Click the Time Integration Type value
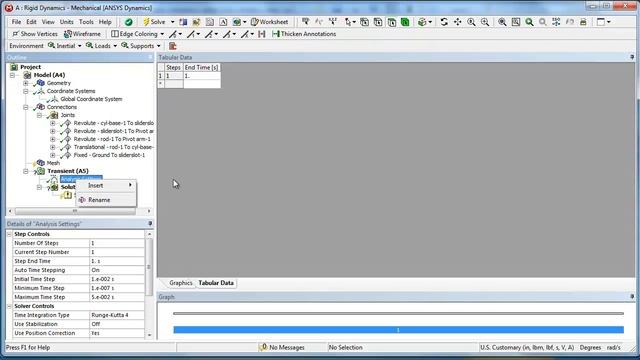Screen dimensions: 640x360 click(x=117, y=315)
